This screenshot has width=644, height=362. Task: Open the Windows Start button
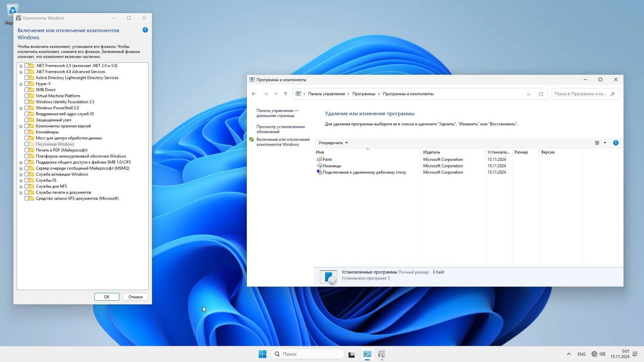pos(262,354)
